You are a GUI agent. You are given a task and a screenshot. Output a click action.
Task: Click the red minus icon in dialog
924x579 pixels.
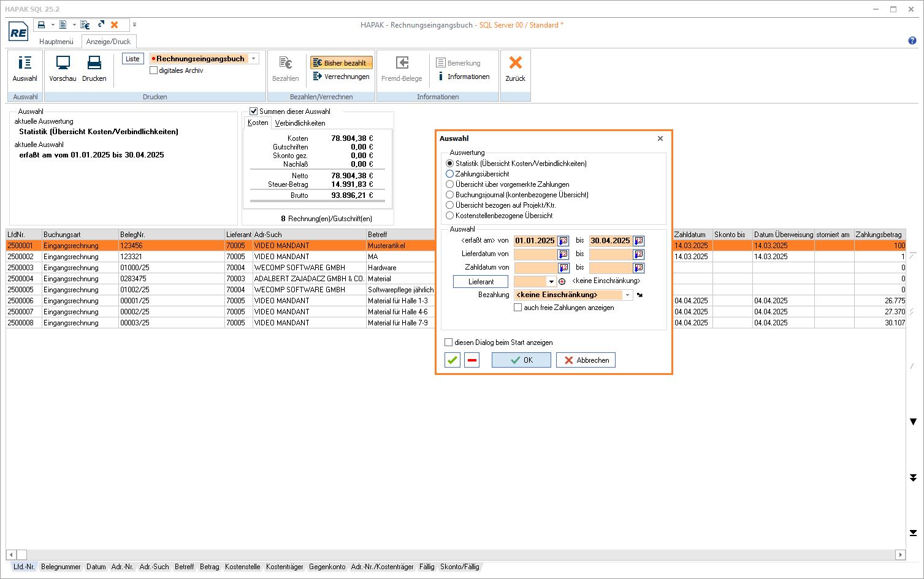[x=472, y=360]
